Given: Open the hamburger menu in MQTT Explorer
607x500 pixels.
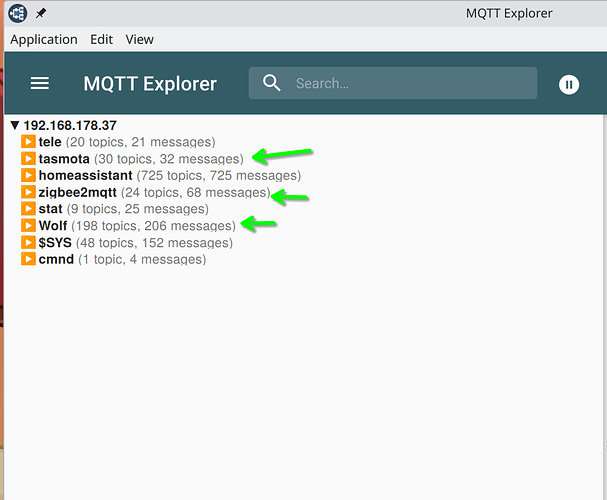Looking at the screenshot, I should [40, 83].
